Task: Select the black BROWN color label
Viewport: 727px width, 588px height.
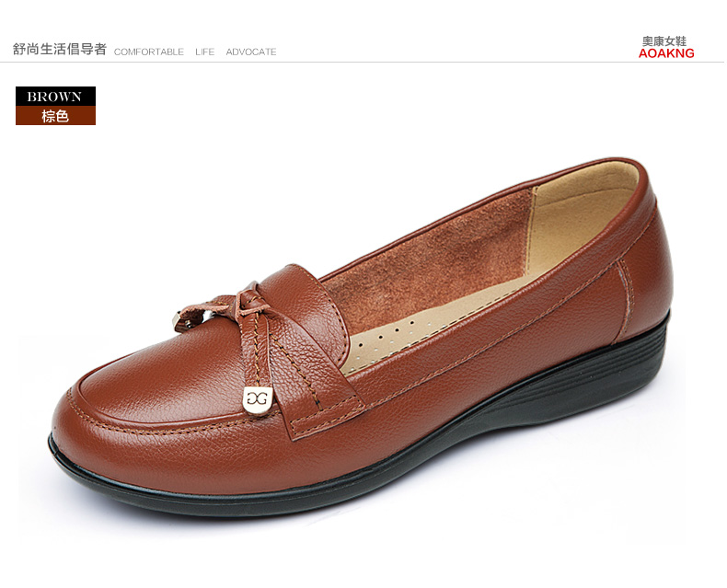Action: tap(55, 97)
